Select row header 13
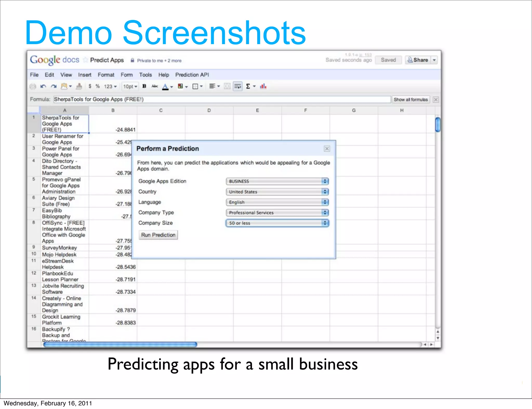Viewport: 532px width, 409px height. [34, 289]
